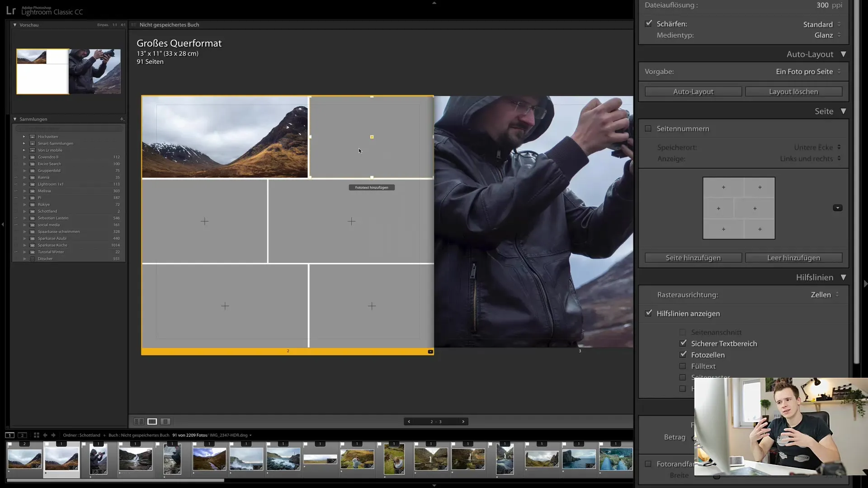The width and height of the screenshot is (868, 488).
Task: Collapse the Auto-Layout panel
Action: click(843, 54)
